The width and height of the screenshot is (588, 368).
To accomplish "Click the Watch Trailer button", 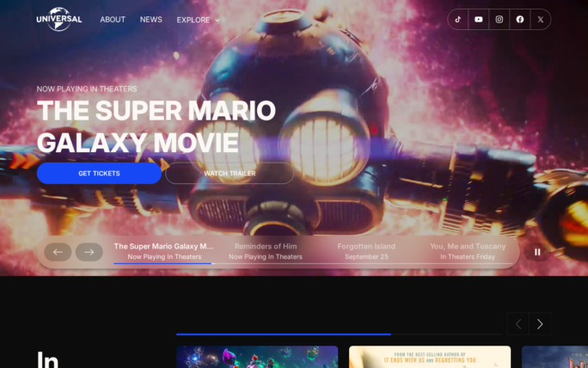I will click(x=230, y=174).
